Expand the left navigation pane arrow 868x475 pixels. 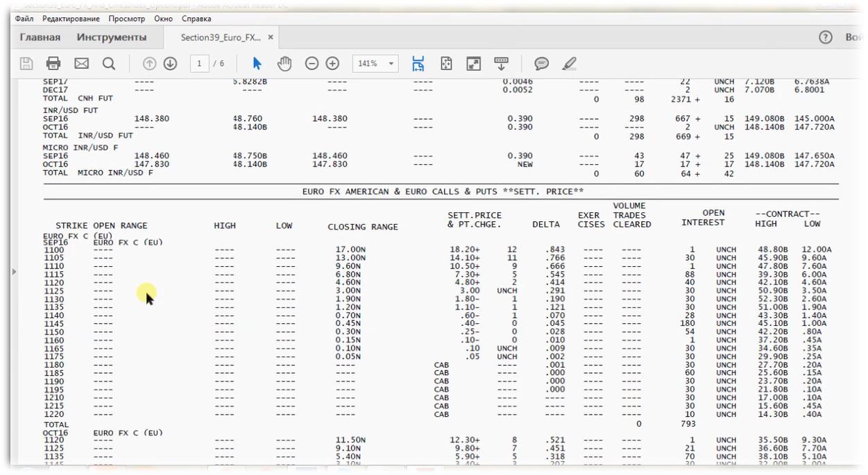pos(14,272)
